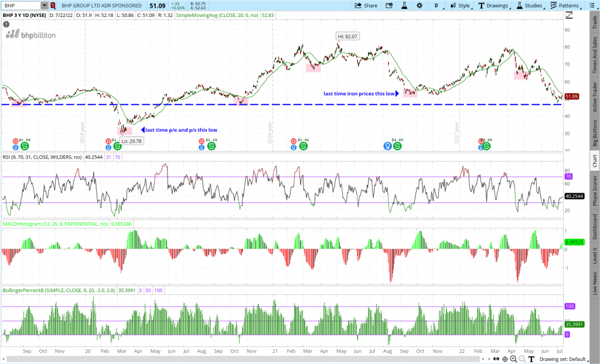Viewport: 600px width, 364px height.
Task: Click the double-arrow expand icon at chart bottom
Action: pyautogui.click(x=496, y=359)
